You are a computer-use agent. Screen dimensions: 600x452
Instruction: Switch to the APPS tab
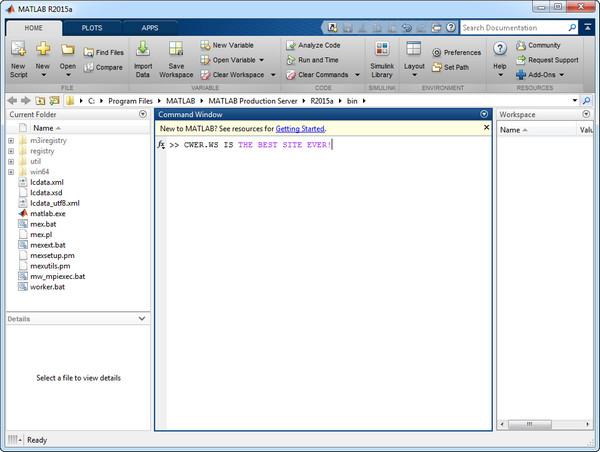149,29
